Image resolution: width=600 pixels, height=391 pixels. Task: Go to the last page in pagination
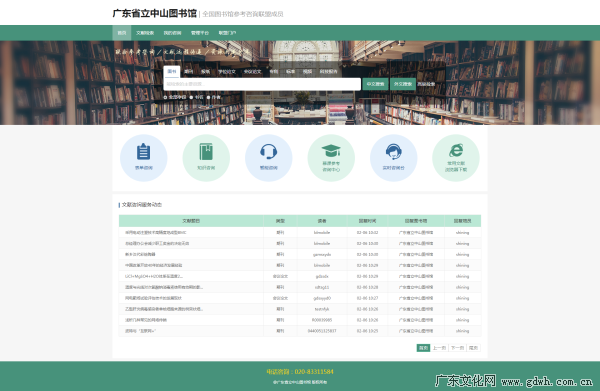point(473,348)
